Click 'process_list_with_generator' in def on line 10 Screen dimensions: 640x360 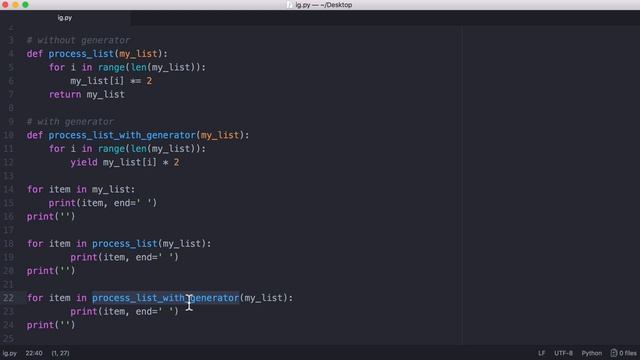[x=122, y=135]
